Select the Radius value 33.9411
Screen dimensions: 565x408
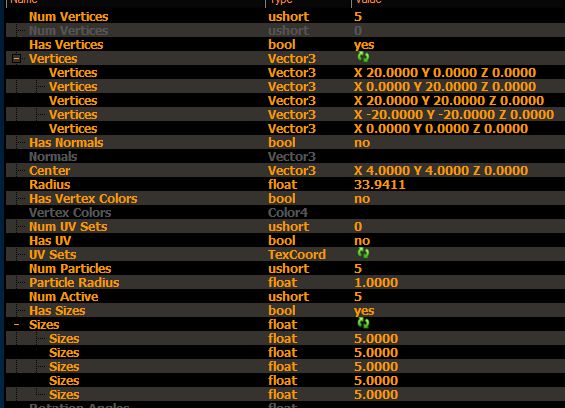tap(379, 185)
